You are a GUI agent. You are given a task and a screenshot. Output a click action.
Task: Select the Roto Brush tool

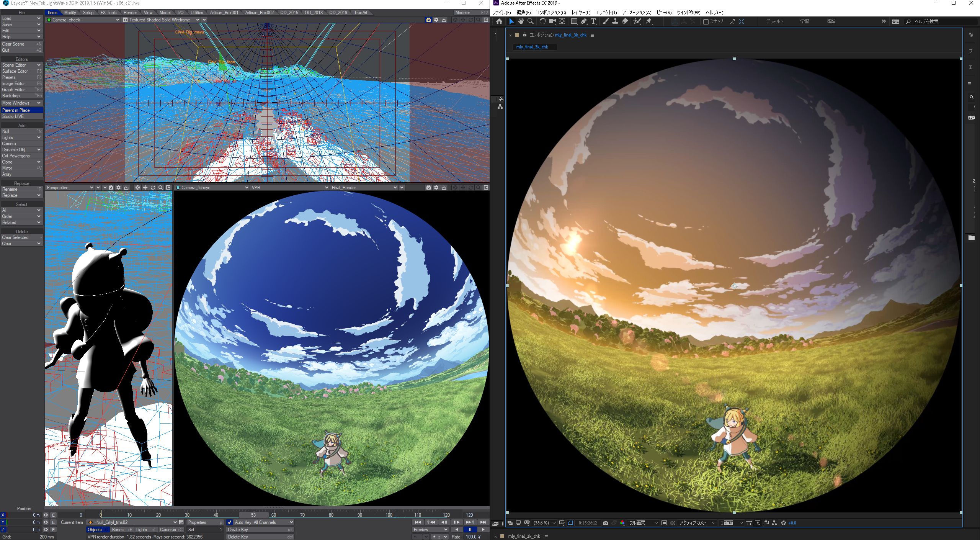(x=637, y=21)
